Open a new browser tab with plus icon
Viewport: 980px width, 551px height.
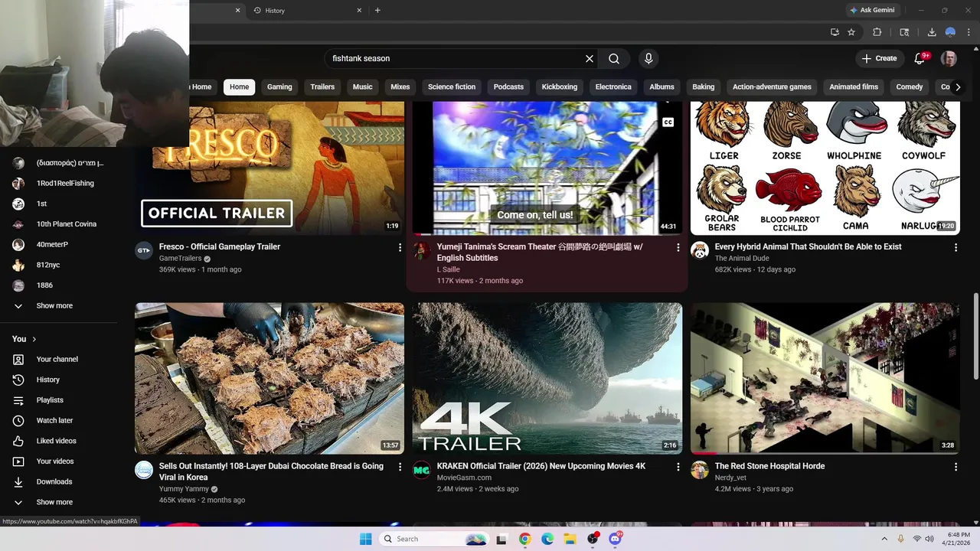point(377,10)
